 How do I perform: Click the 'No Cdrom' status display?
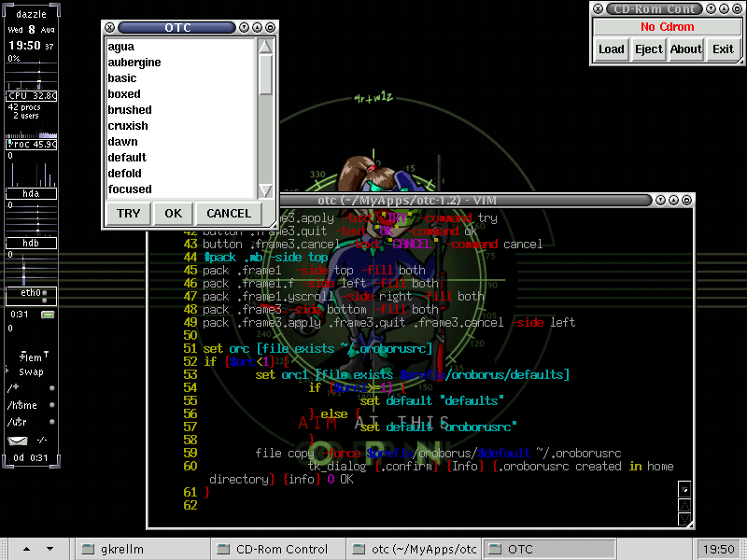point(667,27)
